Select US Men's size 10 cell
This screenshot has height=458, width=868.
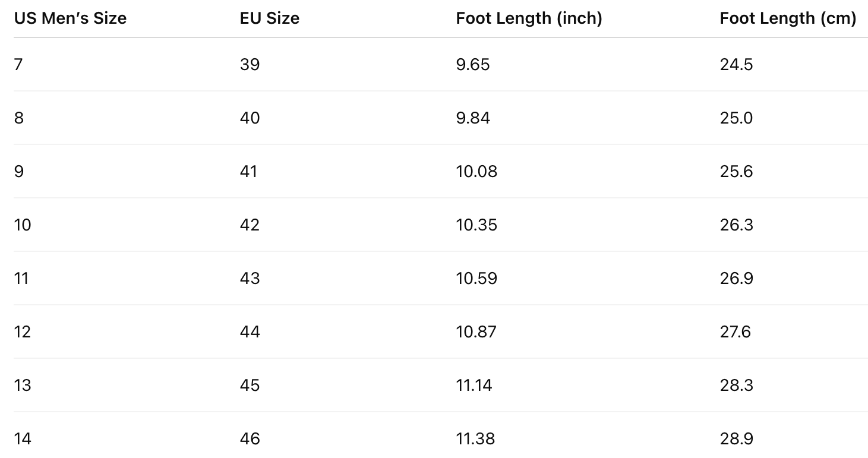pyautogui.click(x=23, y=225)
